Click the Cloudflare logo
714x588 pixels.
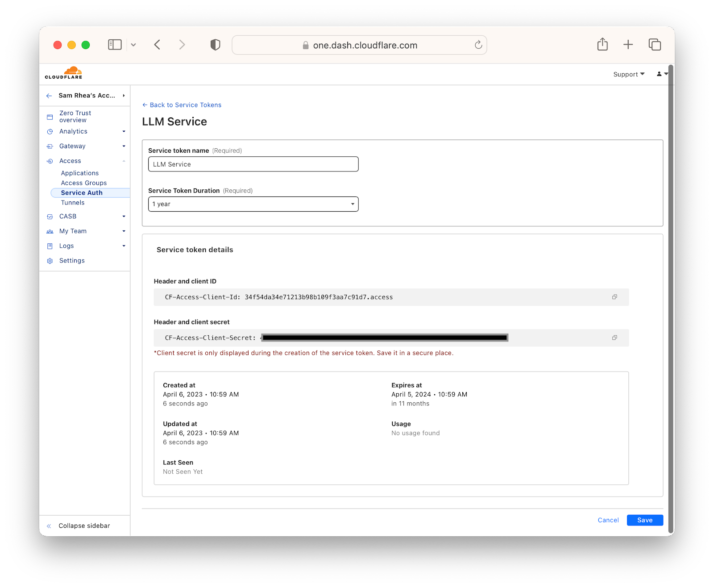click(64, 73)
